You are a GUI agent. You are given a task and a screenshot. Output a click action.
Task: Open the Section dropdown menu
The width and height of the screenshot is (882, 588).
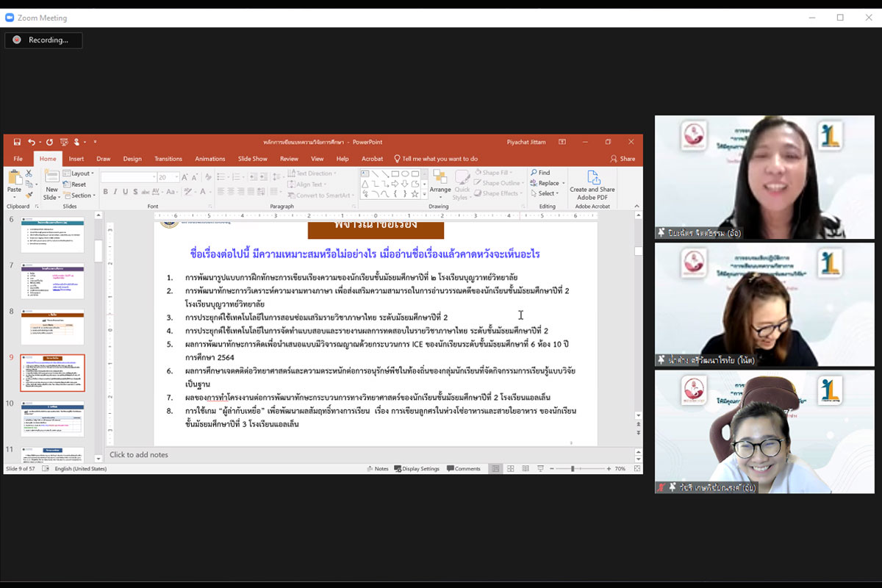79,196
